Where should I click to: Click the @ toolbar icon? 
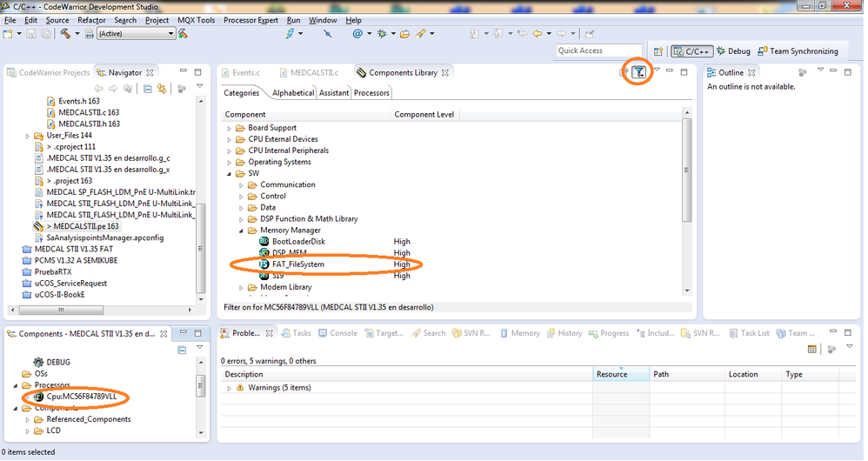(357, 34)
